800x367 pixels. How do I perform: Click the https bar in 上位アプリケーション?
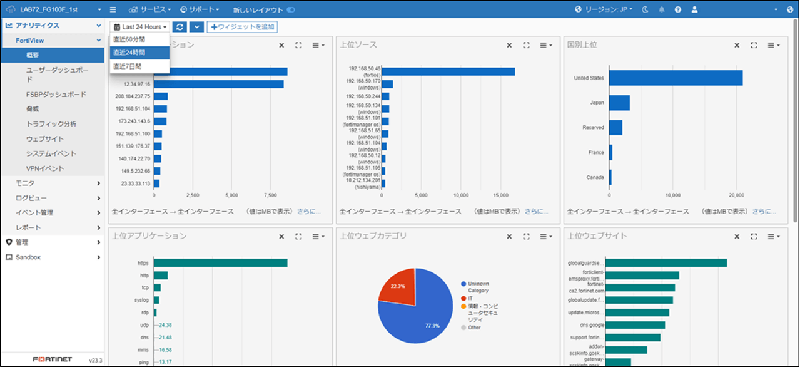[x=220, y=263]
